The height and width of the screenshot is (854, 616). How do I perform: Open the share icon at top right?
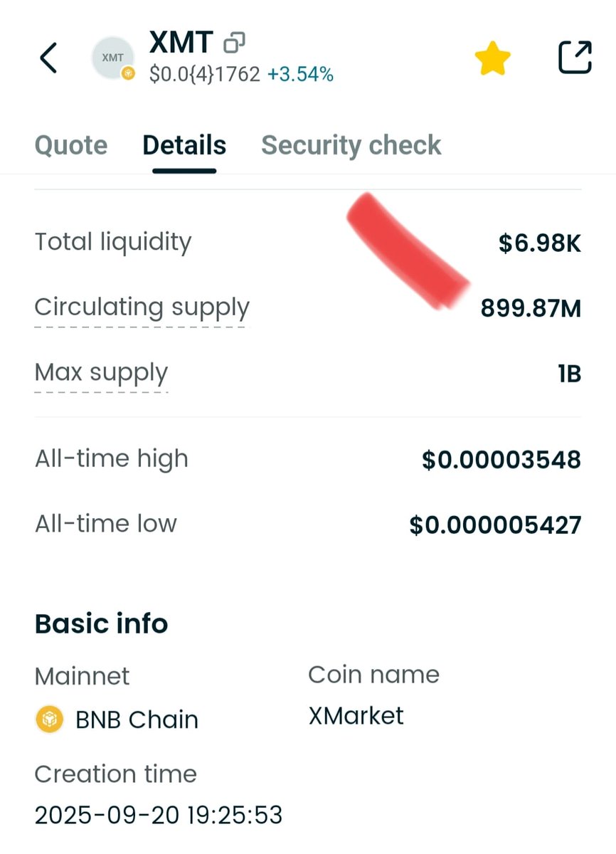tap(575, 58)
